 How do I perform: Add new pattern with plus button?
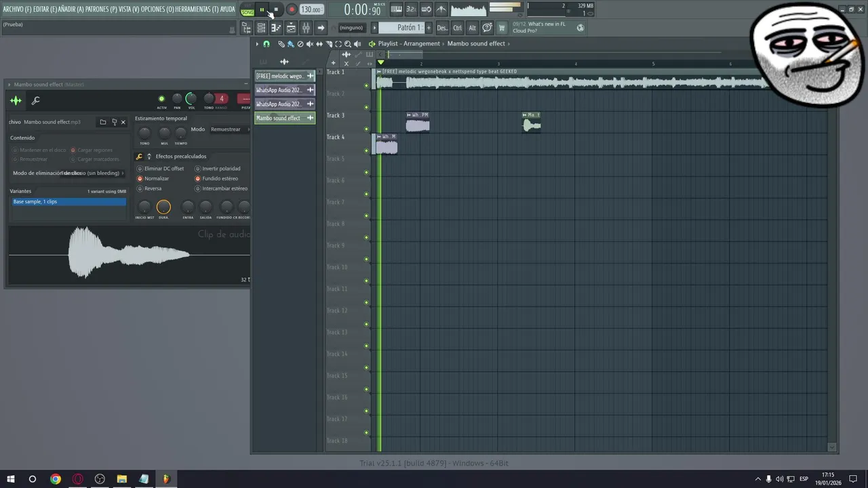pos(429,28)
